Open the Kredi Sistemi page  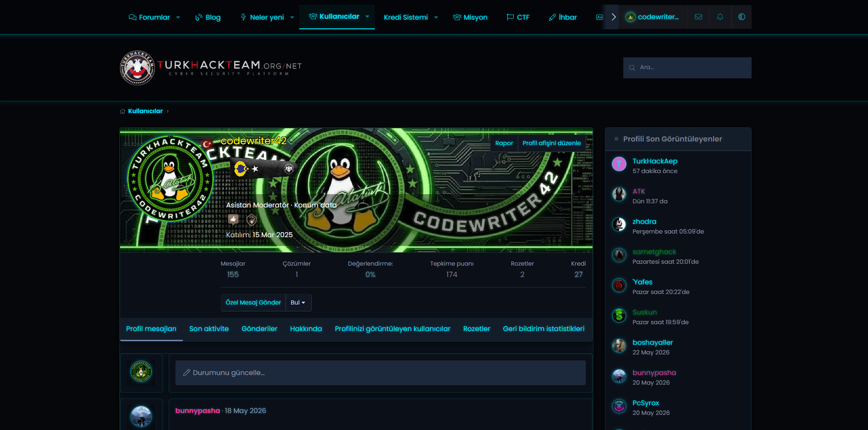pos(406,17)
